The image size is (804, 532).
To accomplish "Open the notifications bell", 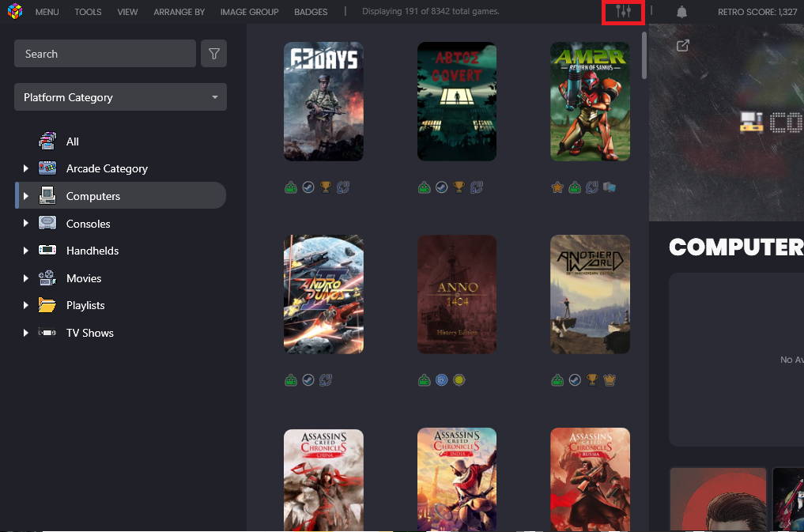I will pyautogui.click(x=681, y=12).
